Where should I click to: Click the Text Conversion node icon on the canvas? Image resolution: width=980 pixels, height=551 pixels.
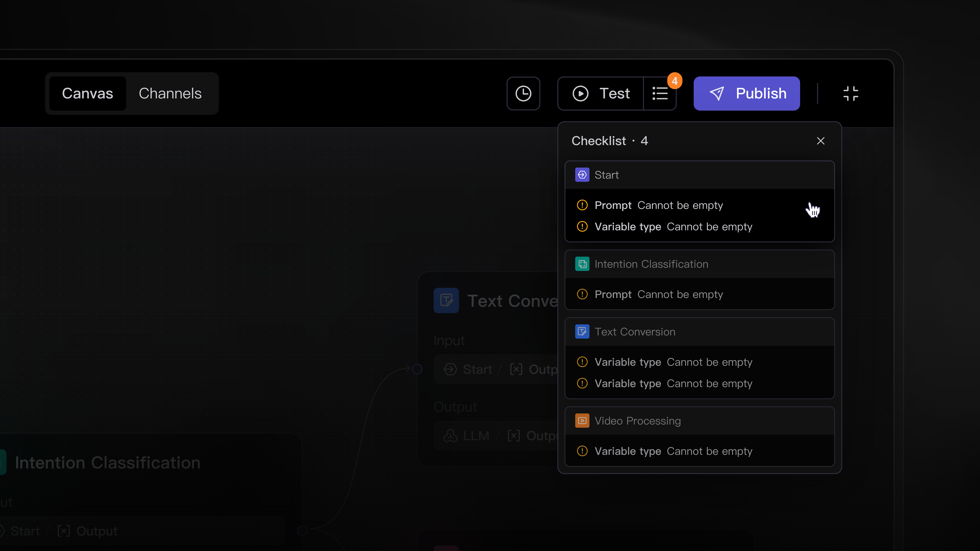[x=446, y=300]
